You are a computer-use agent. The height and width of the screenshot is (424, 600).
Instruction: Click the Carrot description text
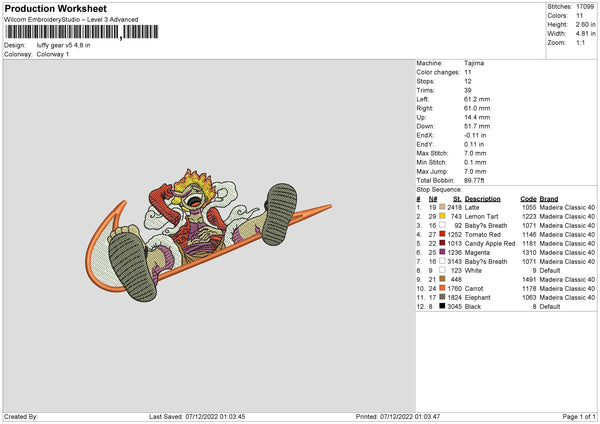(474, 288)
